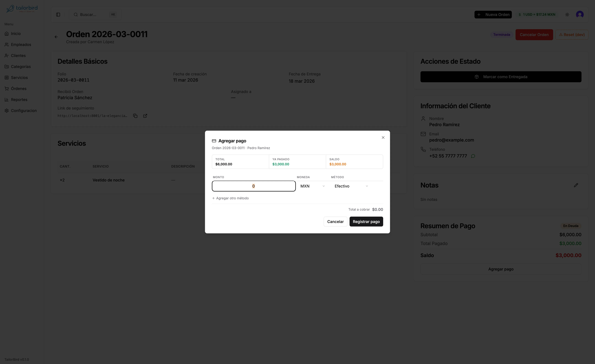The height and width of the screenshot is (364, 595).
Task: Click the Monto amount input field
Action: click(x=254, y=186)
